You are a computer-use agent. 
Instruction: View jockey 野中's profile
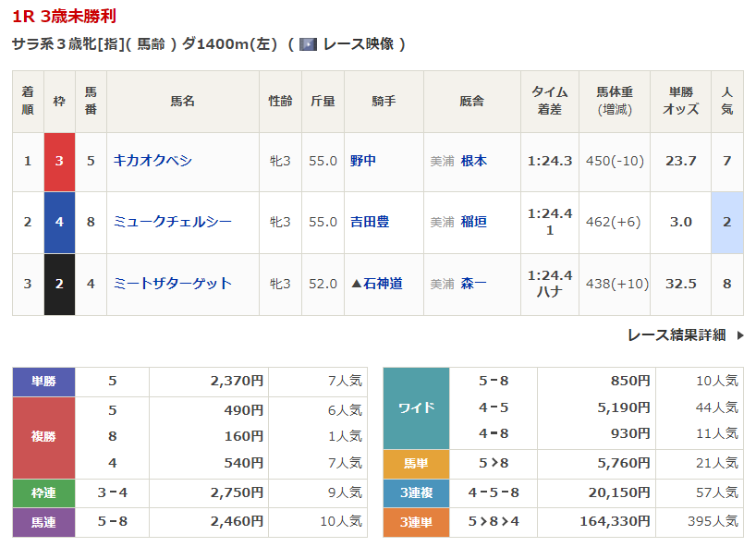(x=363, y=161)
